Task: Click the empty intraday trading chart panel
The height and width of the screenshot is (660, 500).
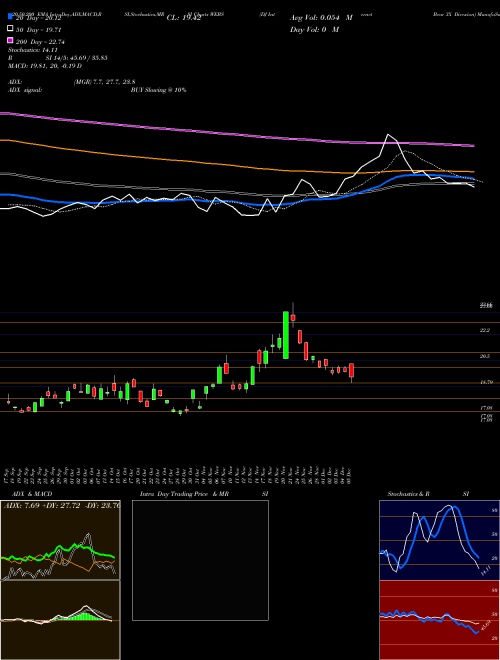Action: 200,560
